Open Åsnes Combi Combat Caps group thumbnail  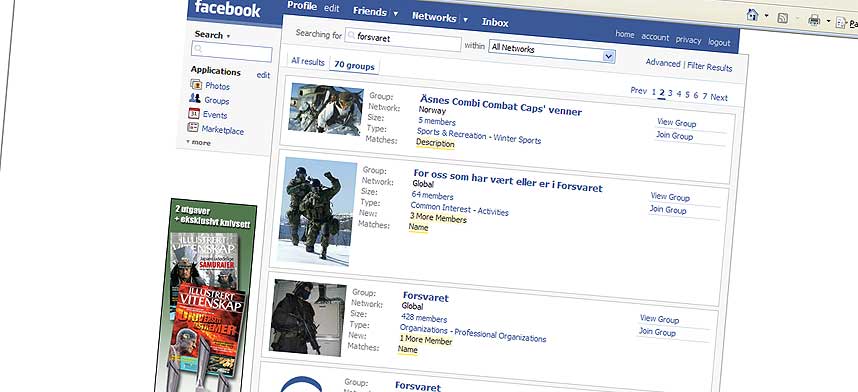click(x=326, y=109)
